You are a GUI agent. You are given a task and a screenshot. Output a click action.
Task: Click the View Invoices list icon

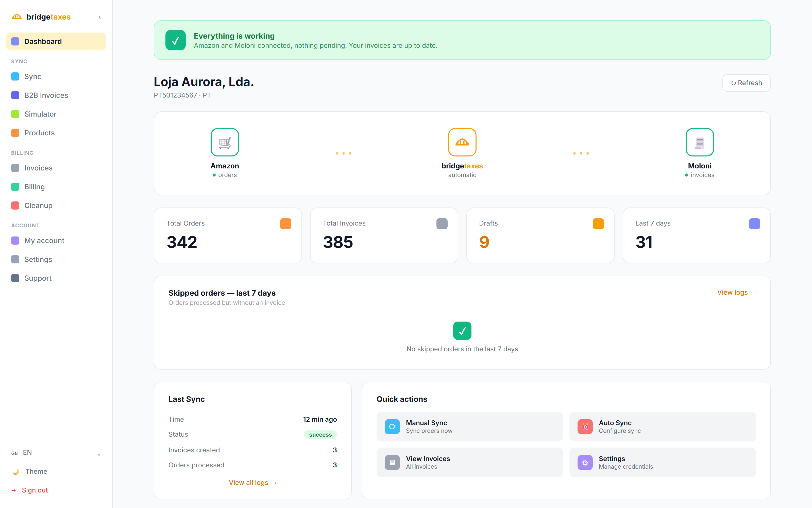(x=392, y=462)
